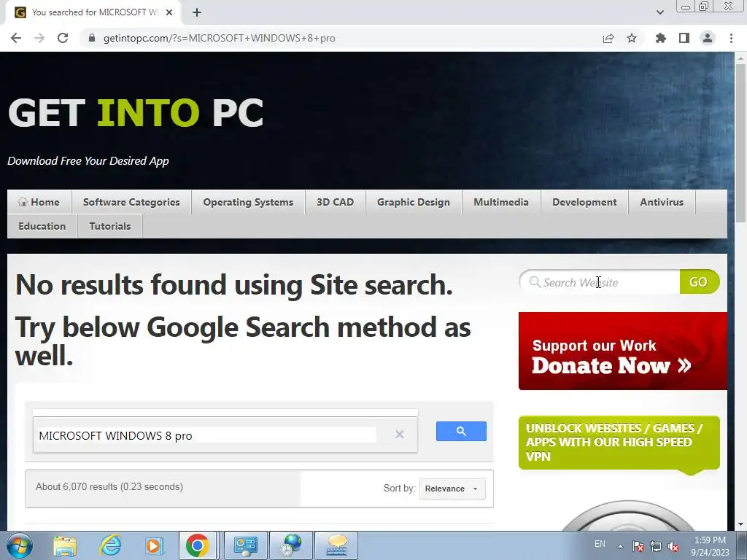This screenshot has width=747, height=560.
Task: Open the Antivirus menu item
Action: tap(662, 202)
